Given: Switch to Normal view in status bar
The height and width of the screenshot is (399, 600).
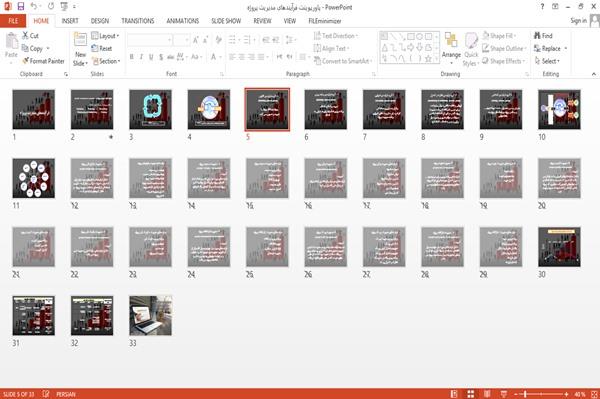Looking at the screenshot, I should coord(454,394).
